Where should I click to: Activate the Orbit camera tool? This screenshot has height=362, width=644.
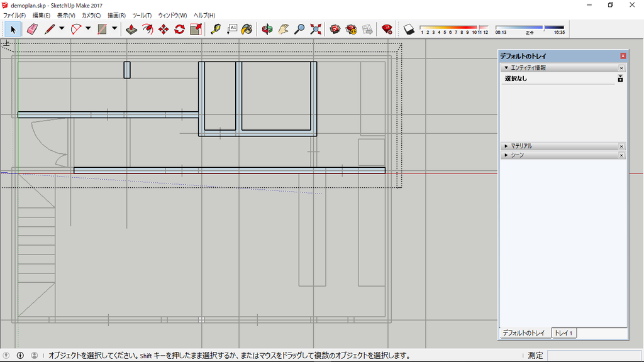267,29
